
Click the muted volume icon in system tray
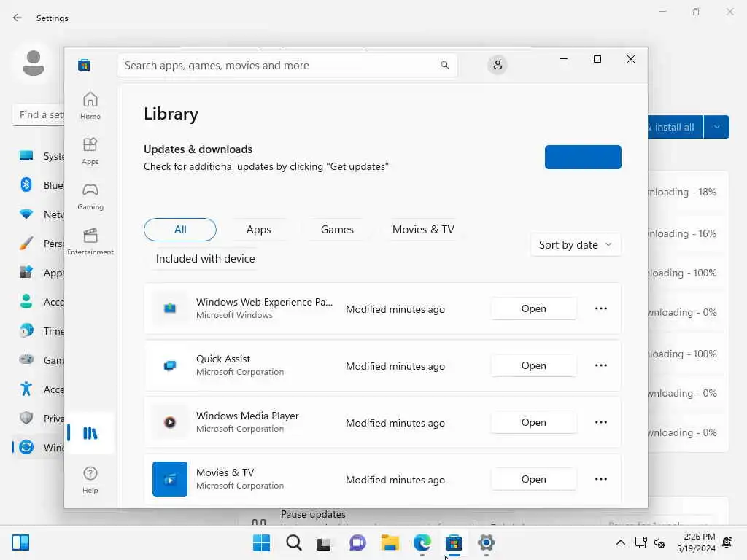pos(659,542)
